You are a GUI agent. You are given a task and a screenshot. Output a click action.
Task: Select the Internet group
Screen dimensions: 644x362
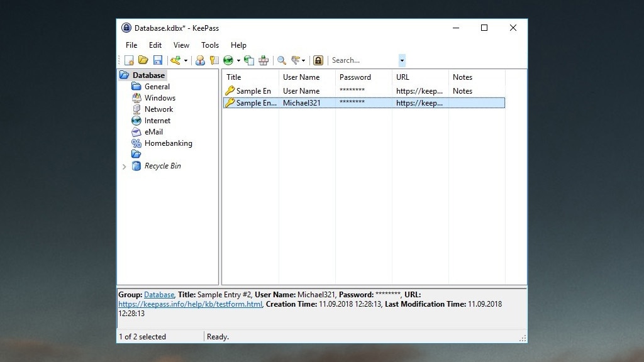[157, 120]
